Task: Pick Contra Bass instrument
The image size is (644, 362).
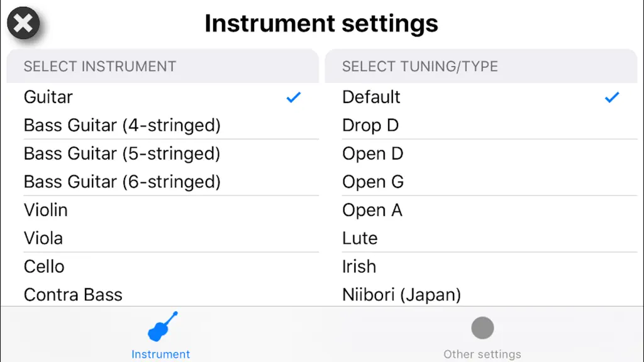Action: [x=163, y=295]
